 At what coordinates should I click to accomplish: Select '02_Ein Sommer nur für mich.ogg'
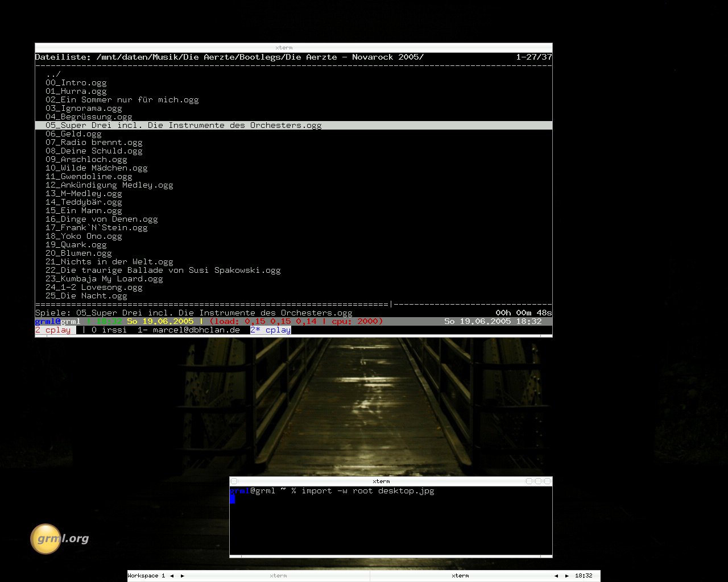122,99
